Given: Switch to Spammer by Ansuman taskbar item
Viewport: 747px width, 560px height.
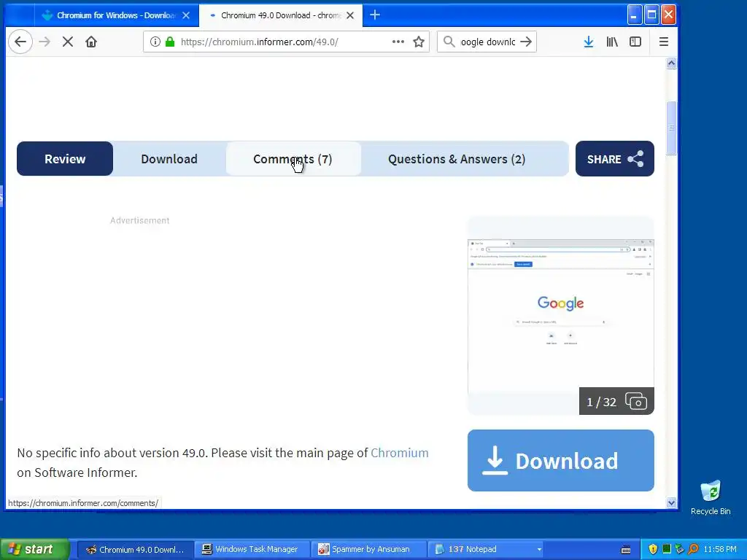Looking at the screenshot, I should tap(368, 549).
